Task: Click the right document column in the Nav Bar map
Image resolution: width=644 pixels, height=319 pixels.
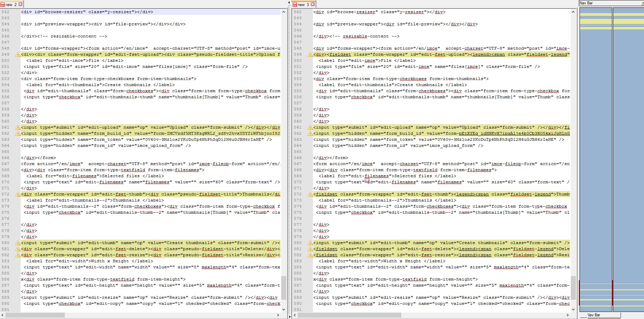Action: (x=628, y=160)
